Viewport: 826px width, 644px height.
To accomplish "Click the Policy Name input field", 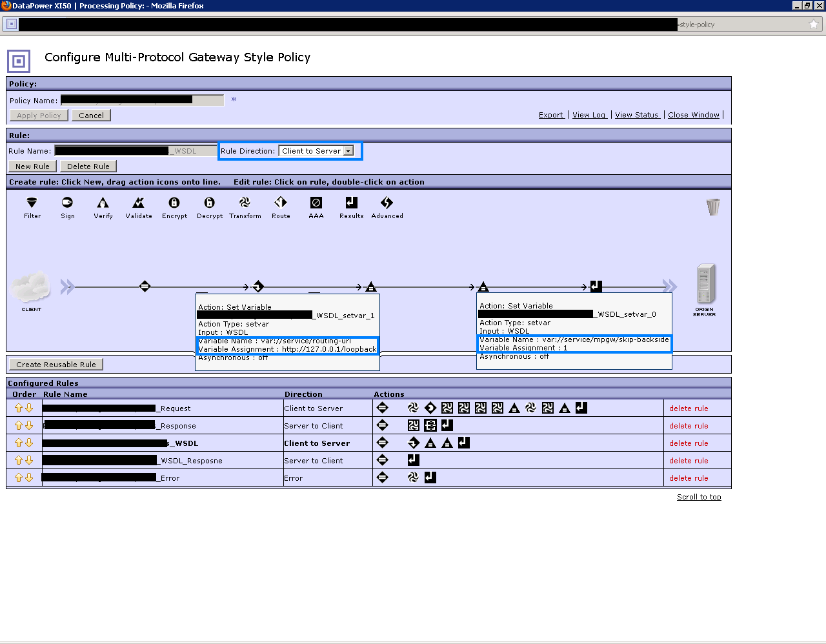I will (x=142, y=100).
